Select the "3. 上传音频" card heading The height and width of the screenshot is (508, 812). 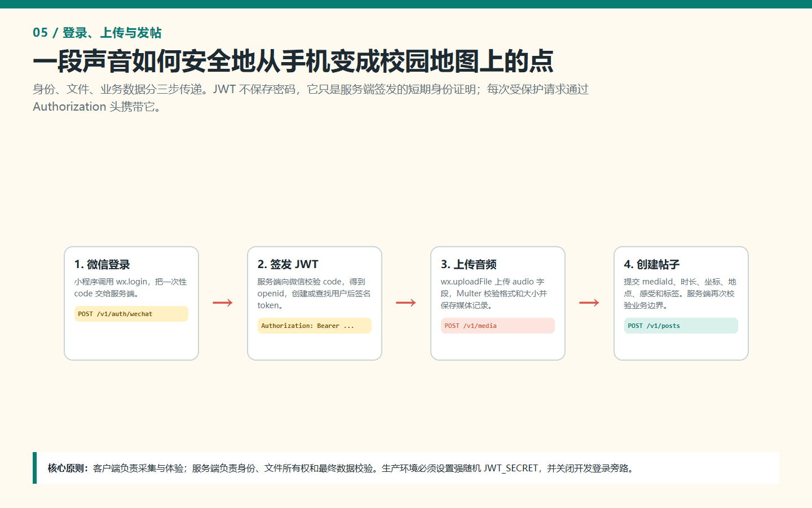point(469,264)
